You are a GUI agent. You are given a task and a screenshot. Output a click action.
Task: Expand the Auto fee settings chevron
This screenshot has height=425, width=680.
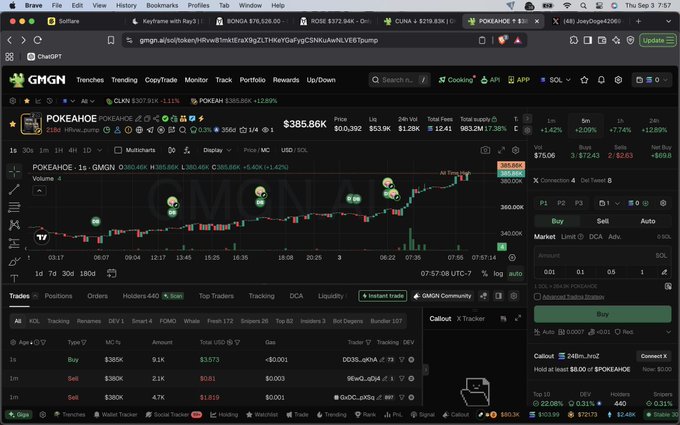tap(668, 332)
